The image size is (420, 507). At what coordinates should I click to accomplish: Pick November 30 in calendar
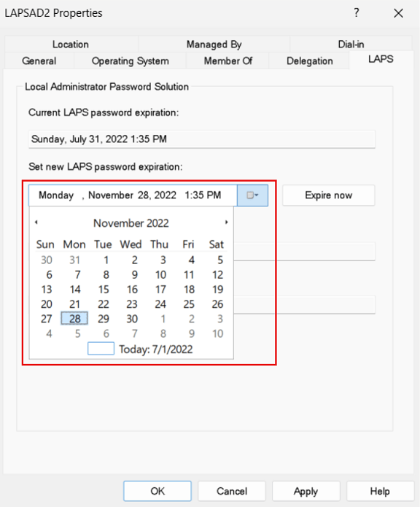132,319
